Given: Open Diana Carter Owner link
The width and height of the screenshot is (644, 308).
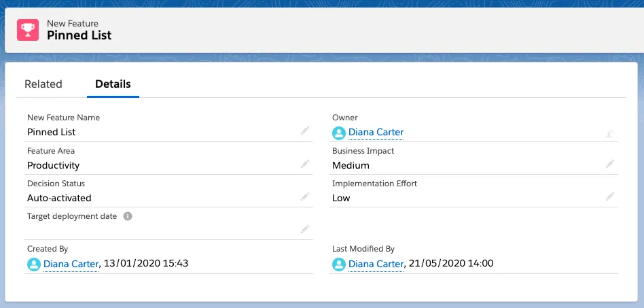Looking at the screenshot, I should point(376,133).
